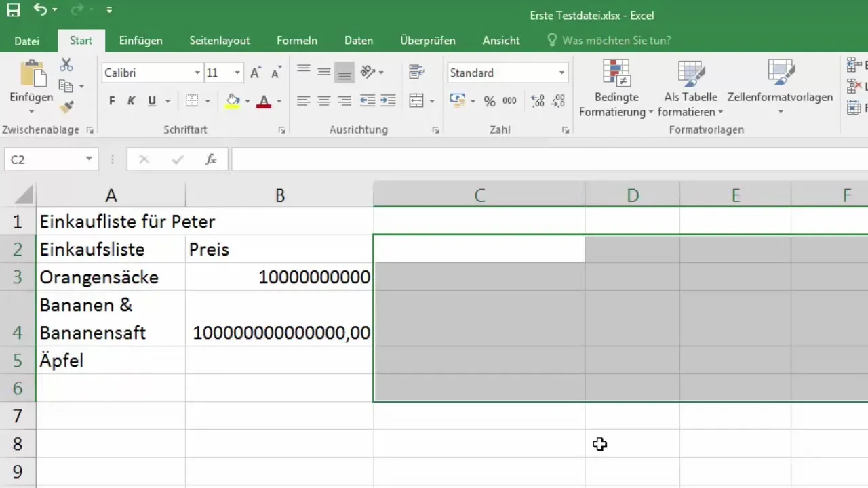Image resolution: width=868 pixels, height=488 pixels.
Task: Apply red font color A
Action: point(264,101)
